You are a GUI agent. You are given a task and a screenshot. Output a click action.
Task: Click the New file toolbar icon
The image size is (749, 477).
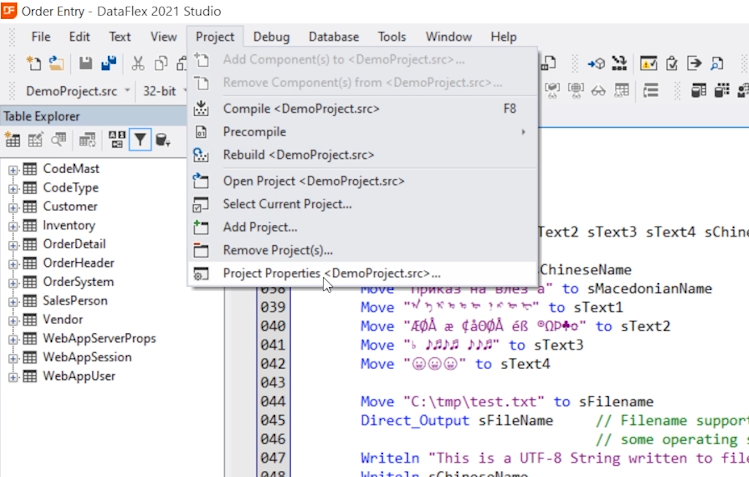(x=33, y=64)
